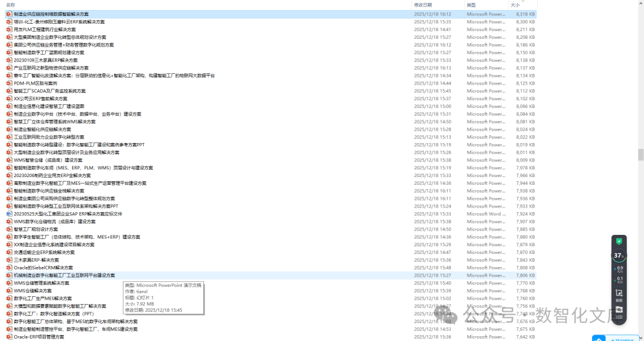
Task: Click the 7,924 KB size cell
Action: point(525,214)
